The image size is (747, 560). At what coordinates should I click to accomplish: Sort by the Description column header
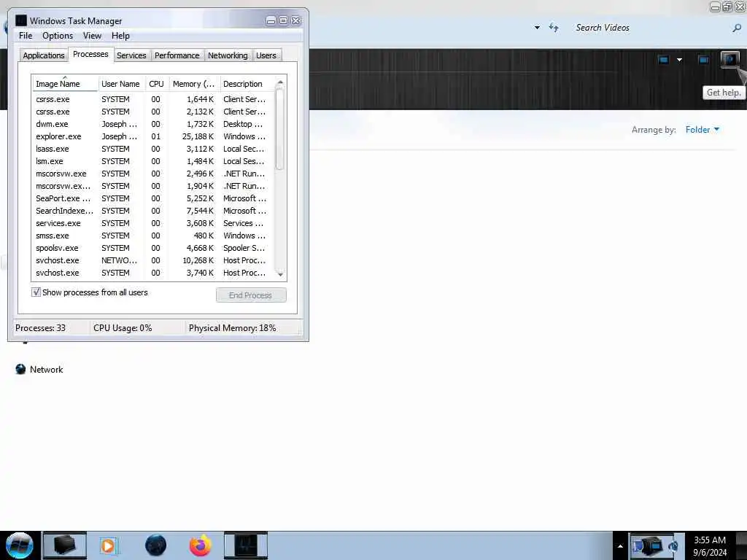(247, 84)
